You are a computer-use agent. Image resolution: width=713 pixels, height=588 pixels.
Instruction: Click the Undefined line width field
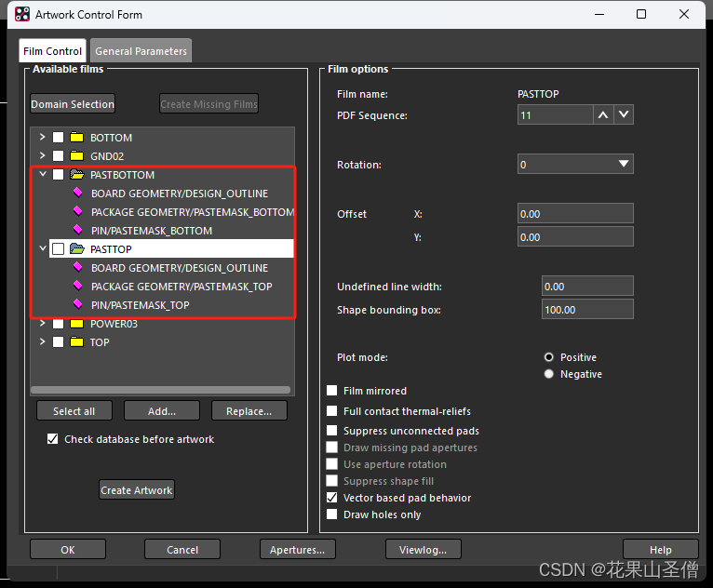(x=587, y=287)
